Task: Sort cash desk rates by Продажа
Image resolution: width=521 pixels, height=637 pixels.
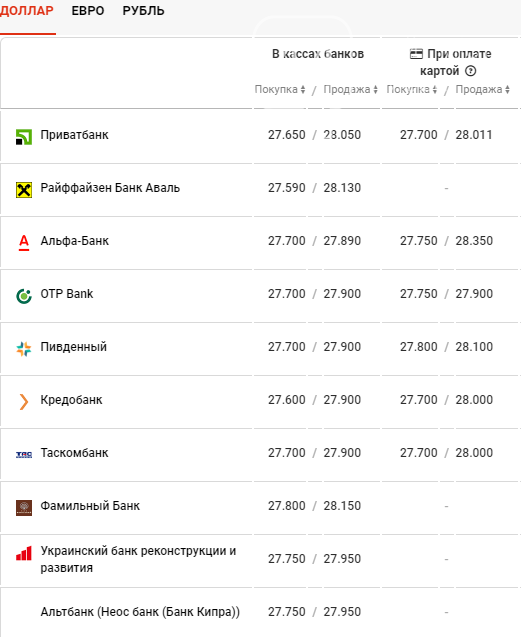Action: pos(350,89)
